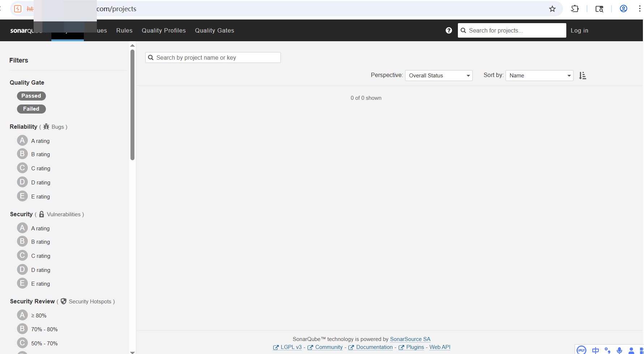Screen dimensions: 644x354
Task: Click the Log in link
Action: (x=579, y=30)
